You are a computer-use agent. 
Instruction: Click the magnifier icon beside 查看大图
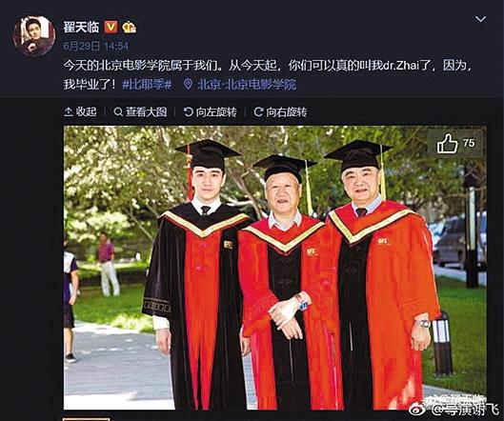(118, 111)
